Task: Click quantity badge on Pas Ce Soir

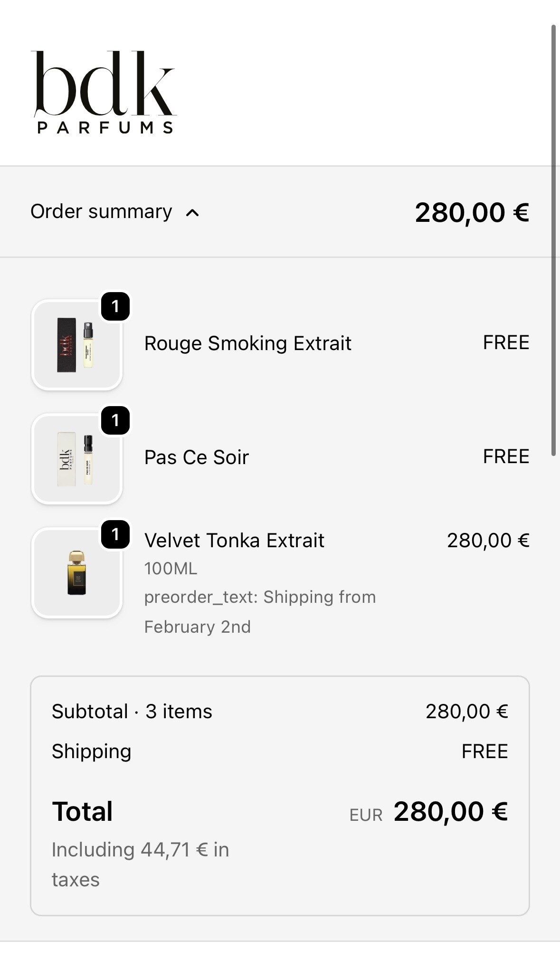Action: point(115,421)
